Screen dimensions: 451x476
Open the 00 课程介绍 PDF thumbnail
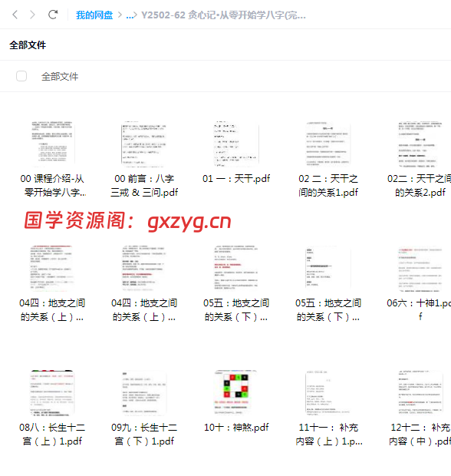point(52,144)
